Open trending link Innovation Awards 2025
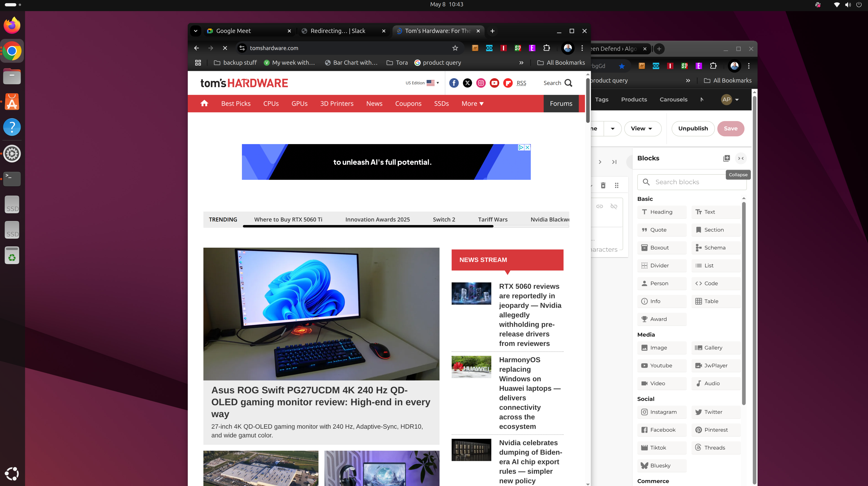 click(377, 219)
